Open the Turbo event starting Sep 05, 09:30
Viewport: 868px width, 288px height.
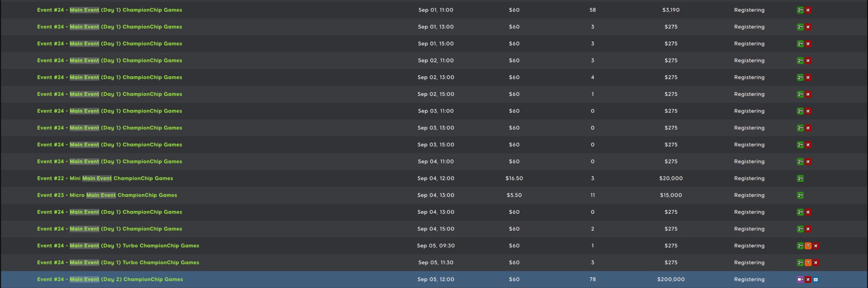pyautogui.click(x=118, y=245)
